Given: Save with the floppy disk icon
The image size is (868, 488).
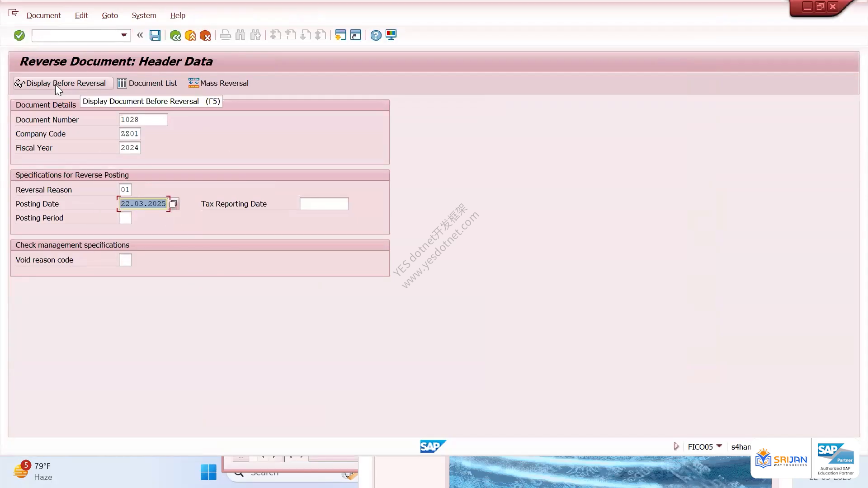Looking at the screenshot, I should tap(155, 35).
